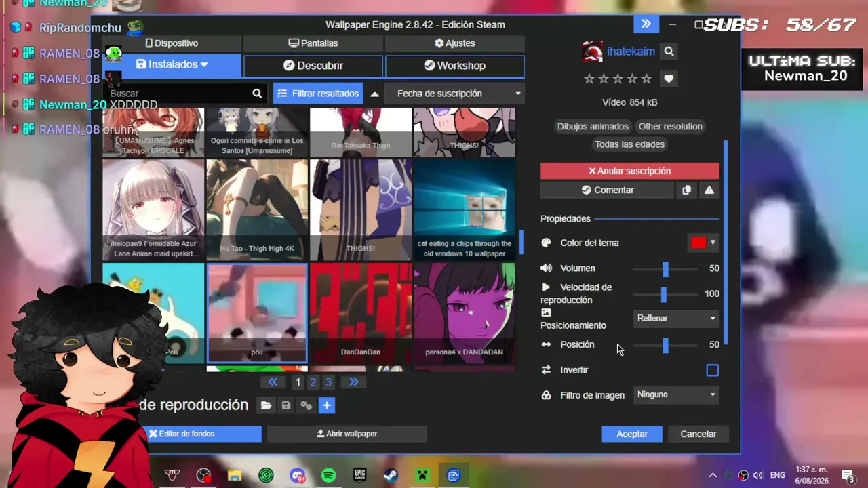868x488 pixels.
Task: Enable the Invertir checkbox
Action: coord(712,370)
